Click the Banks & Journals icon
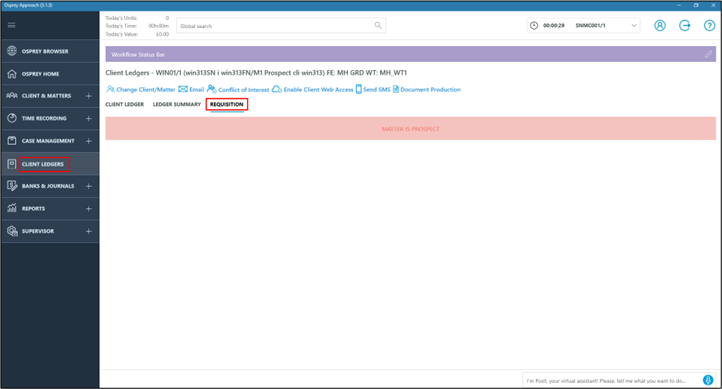 (12, 186)
